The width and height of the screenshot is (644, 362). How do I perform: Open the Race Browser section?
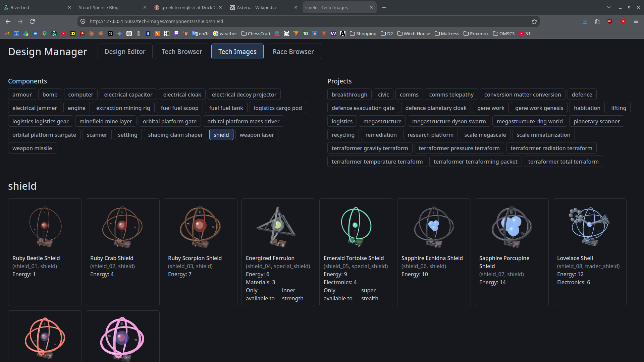tap(293, 52)
